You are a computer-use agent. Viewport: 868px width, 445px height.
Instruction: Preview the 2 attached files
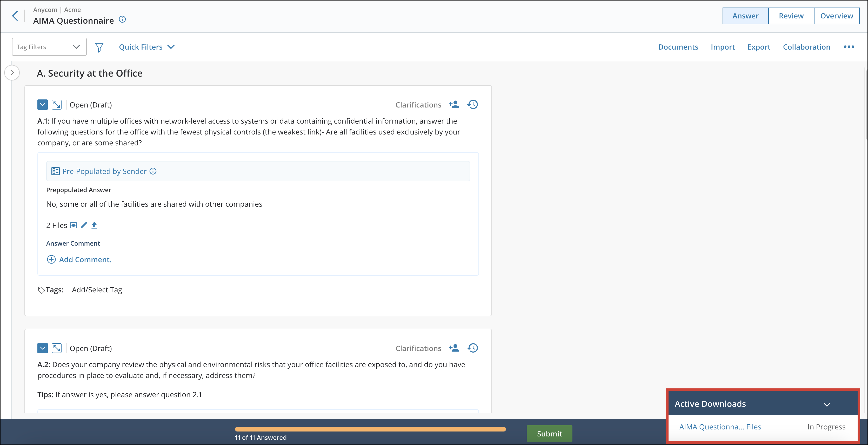coord(73,225)
